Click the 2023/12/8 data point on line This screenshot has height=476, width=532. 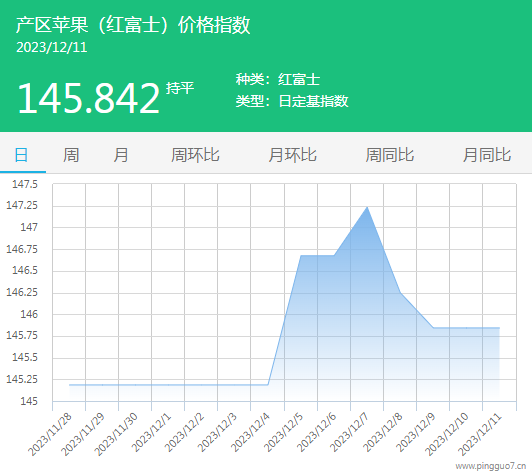(400, 292)
